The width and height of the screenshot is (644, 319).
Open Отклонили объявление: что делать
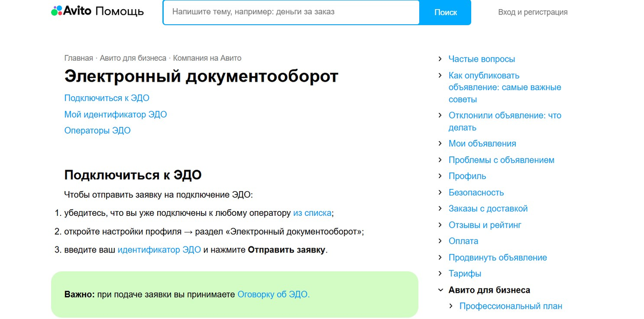(x=505, y=121)
